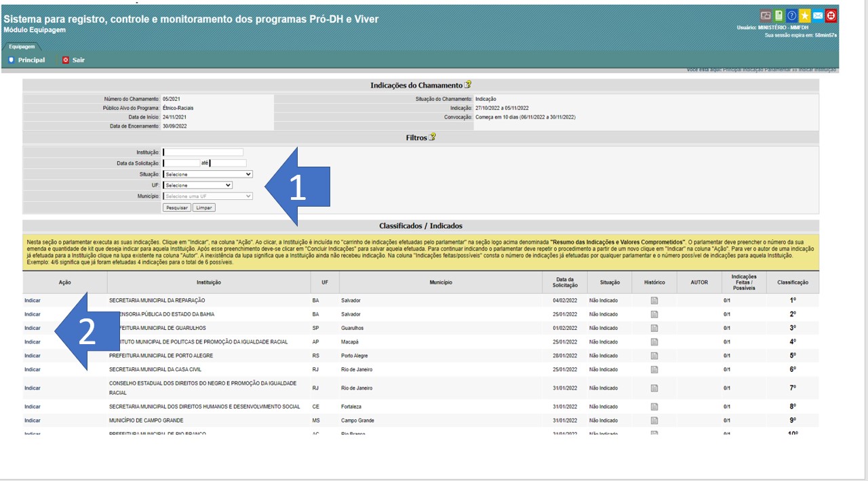Click the red lifebuoy icon in header

(x=831, y=16)
